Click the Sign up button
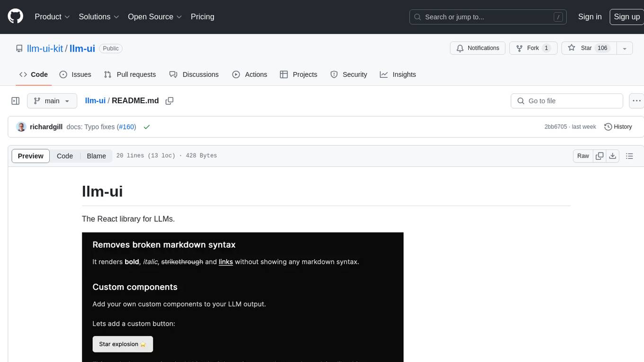Viewport: 644px width, 362px height. point(626,17)
